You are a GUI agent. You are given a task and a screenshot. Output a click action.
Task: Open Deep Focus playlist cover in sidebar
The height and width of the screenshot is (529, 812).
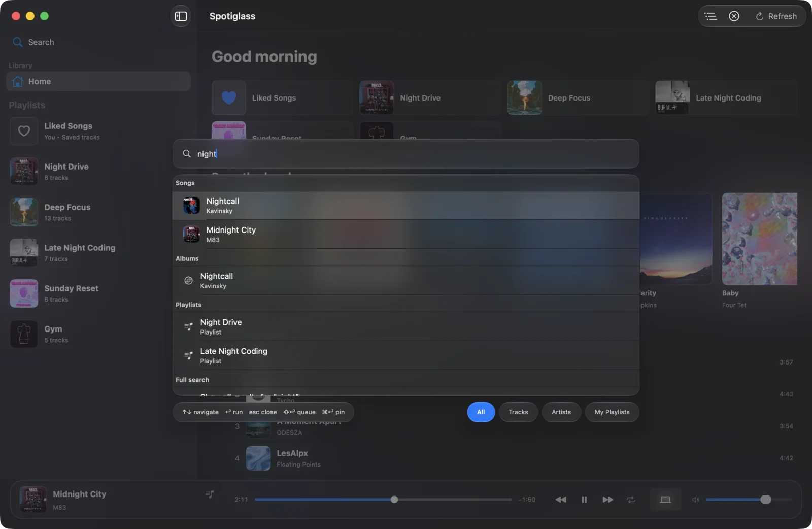coord(24,212)
